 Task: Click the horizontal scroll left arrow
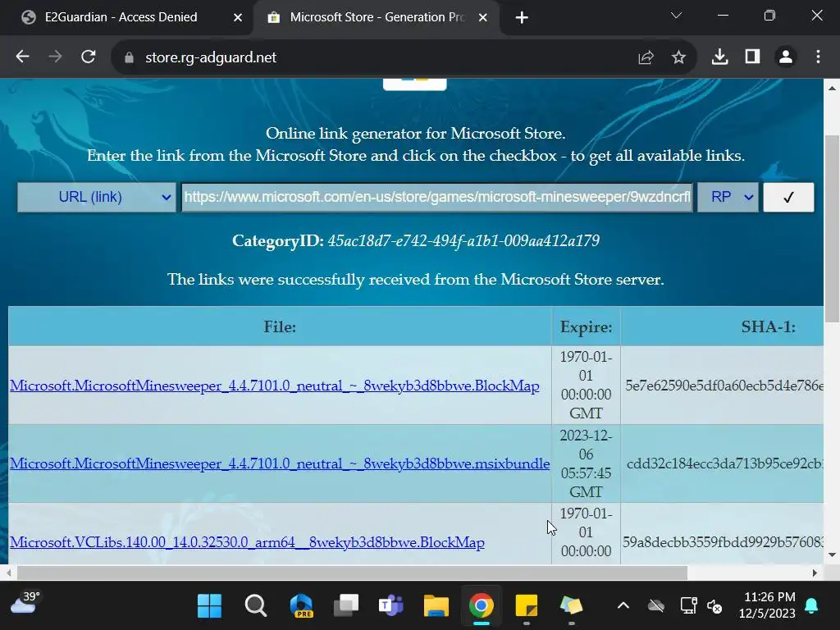(x=8, y=573)
